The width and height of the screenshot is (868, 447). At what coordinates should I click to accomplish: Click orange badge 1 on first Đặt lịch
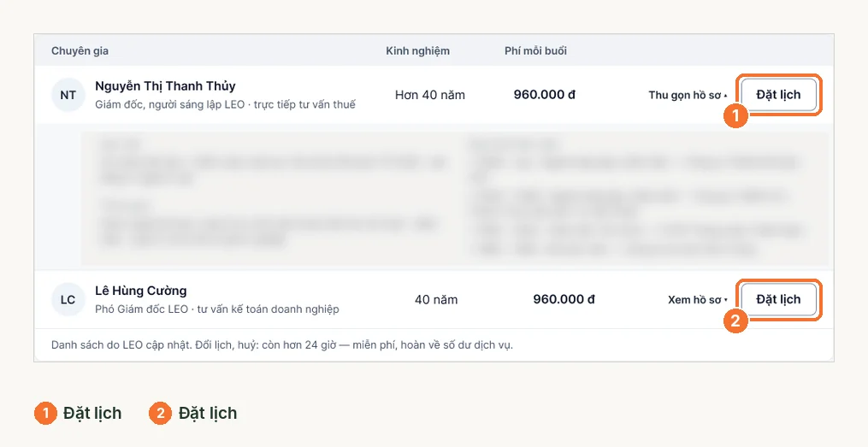(x=735, y=116)
